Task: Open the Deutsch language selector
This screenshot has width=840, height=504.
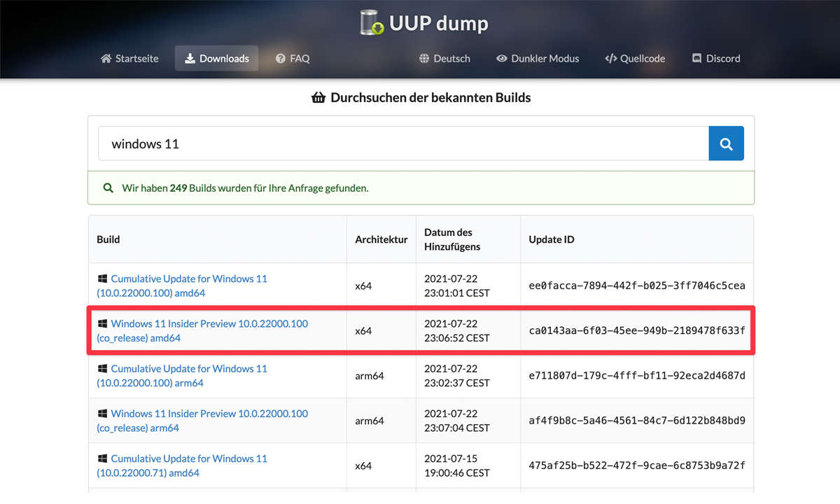Action: 444,58
